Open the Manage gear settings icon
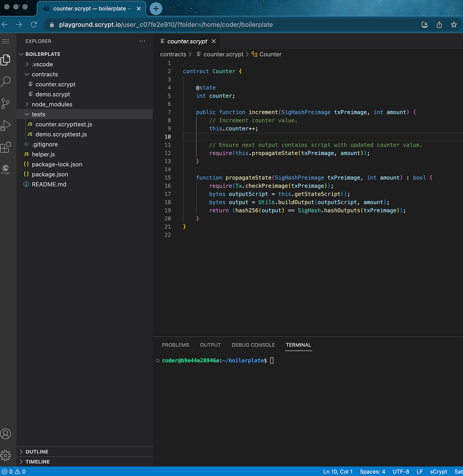The image size is (463, 476). click(6, 456)
